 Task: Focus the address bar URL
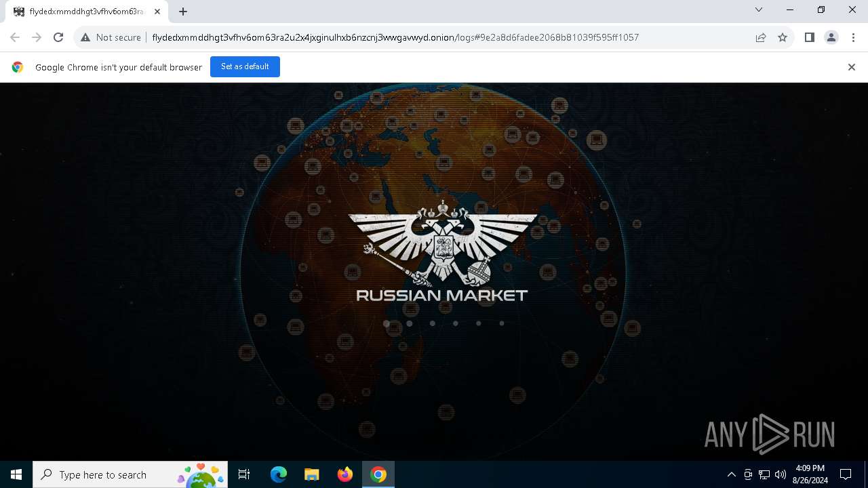point(395,37)
